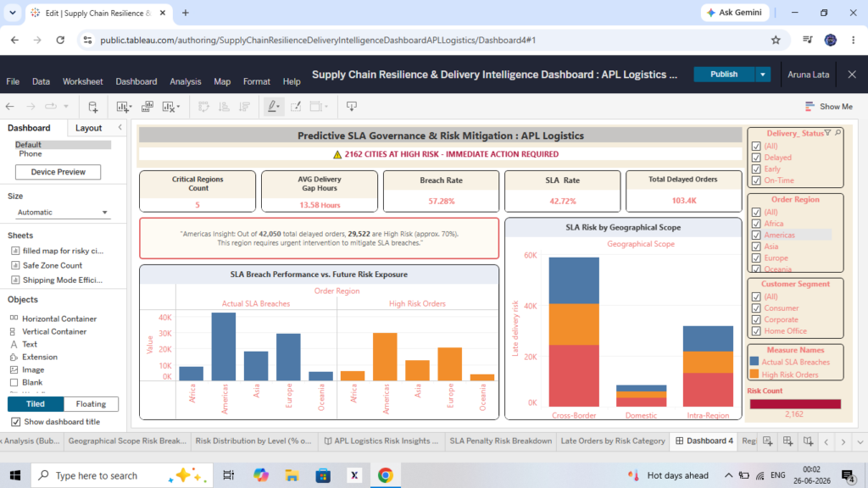The width and height of the screenshot is (868, 488).
Task: Click the Duplicate sheet toolbar icon
Action: (147, 106)
